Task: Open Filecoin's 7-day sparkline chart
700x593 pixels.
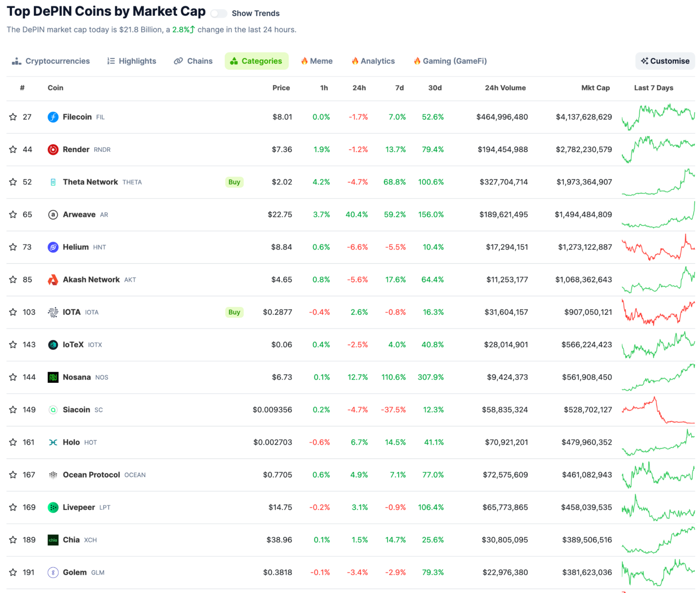Action: [658, 117]
